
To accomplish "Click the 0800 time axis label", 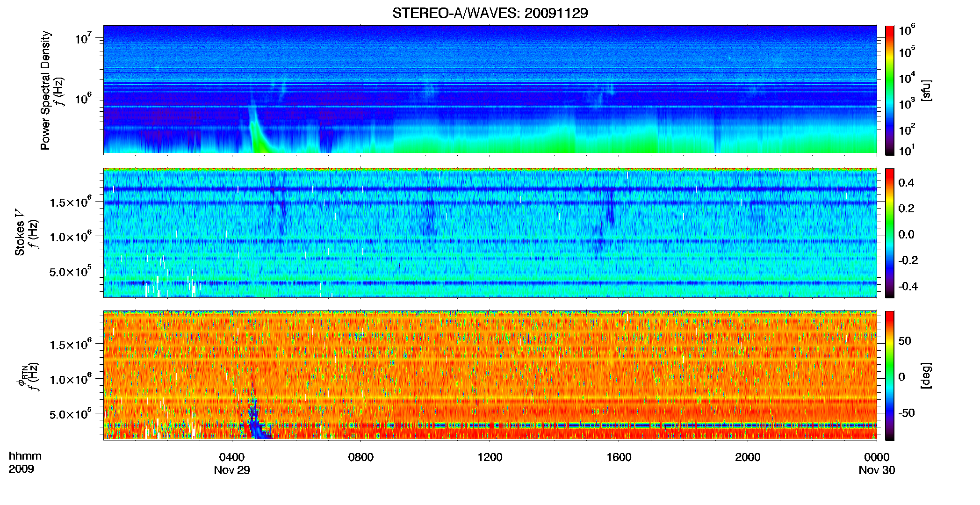I will pos(361,457).
